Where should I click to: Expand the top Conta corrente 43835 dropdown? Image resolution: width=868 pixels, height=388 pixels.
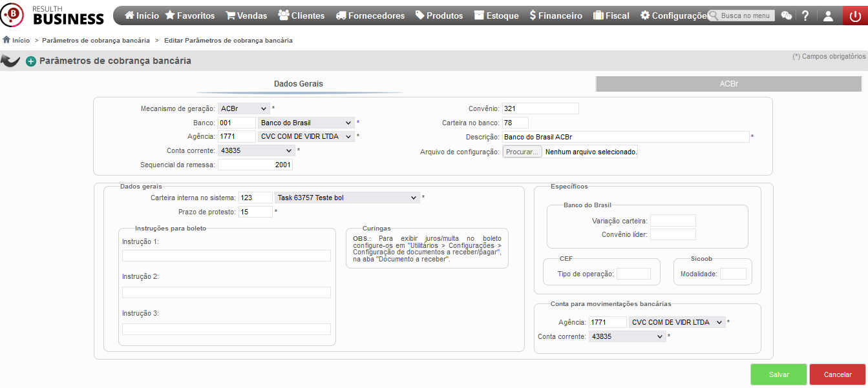pos(256,150)
